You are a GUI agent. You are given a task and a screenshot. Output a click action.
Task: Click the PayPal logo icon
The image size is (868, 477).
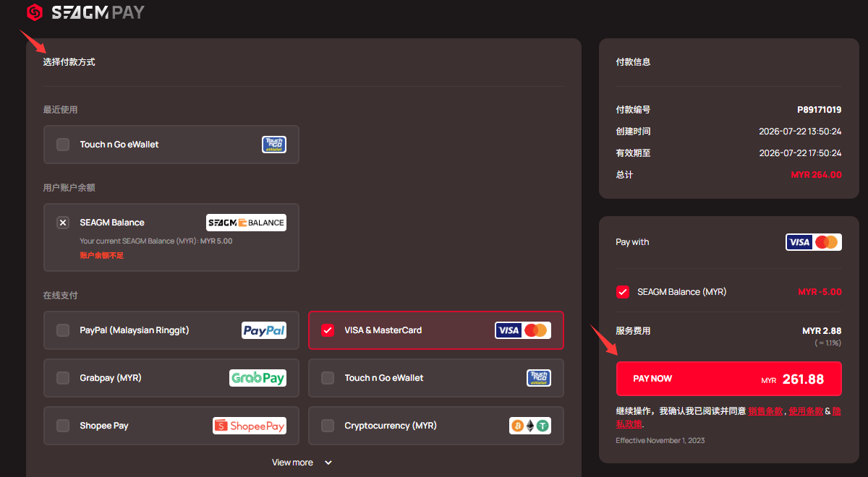pos(264,330)
